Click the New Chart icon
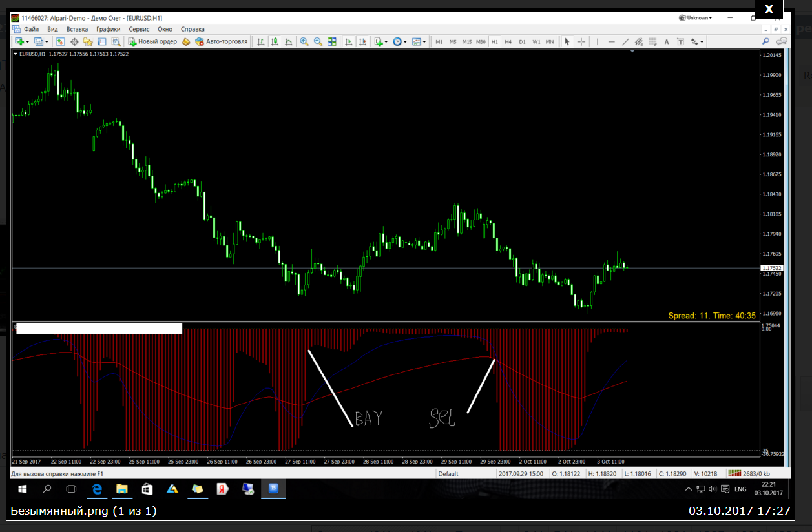Viewport: 812px width, 532px height. [19, 41]
